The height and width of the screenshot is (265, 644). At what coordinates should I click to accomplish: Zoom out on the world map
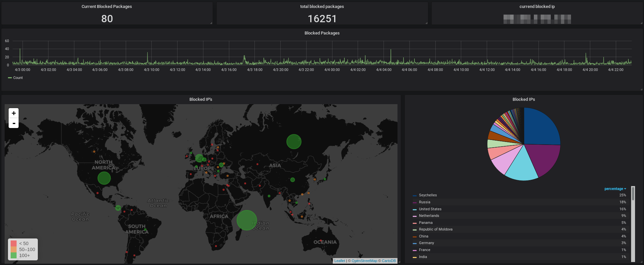pyautogui.click(x=14, y=123)
